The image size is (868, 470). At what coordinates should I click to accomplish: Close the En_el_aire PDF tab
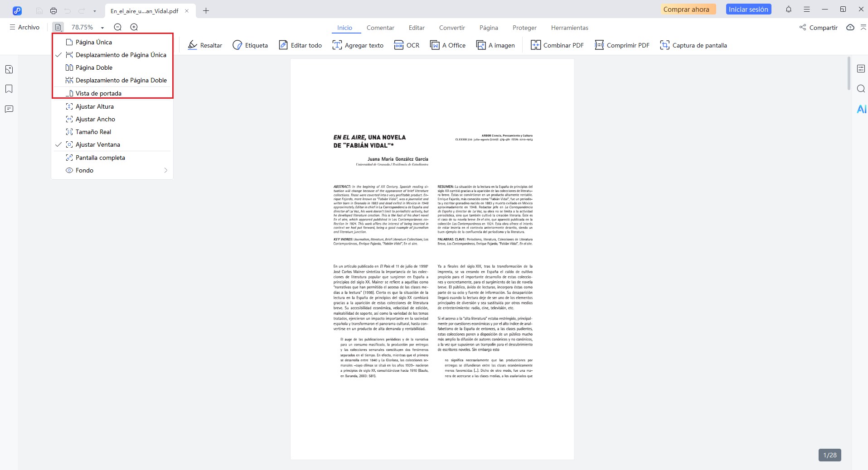point(187,11)
